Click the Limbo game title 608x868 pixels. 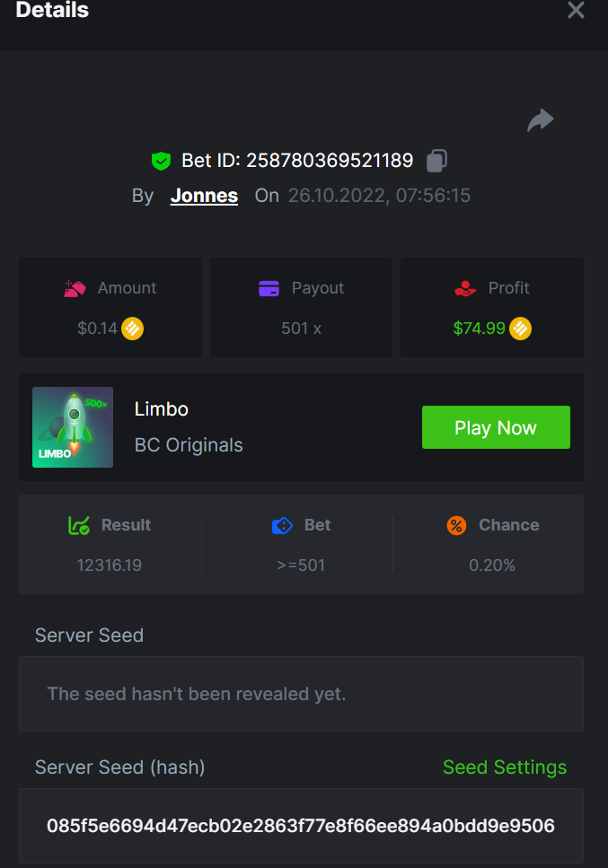pyautogui.click(x=162, y=409)
